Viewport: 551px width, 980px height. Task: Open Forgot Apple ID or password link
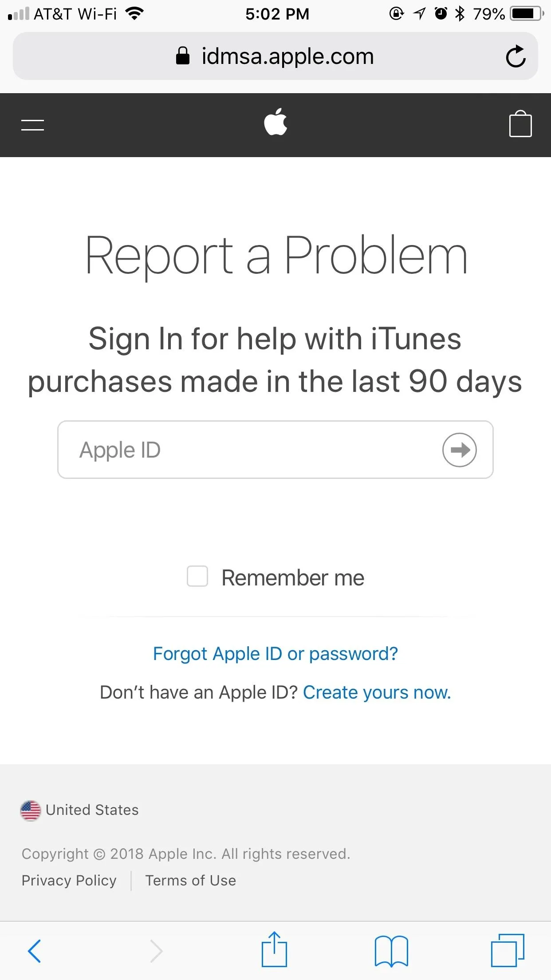(x=275, y=654)
